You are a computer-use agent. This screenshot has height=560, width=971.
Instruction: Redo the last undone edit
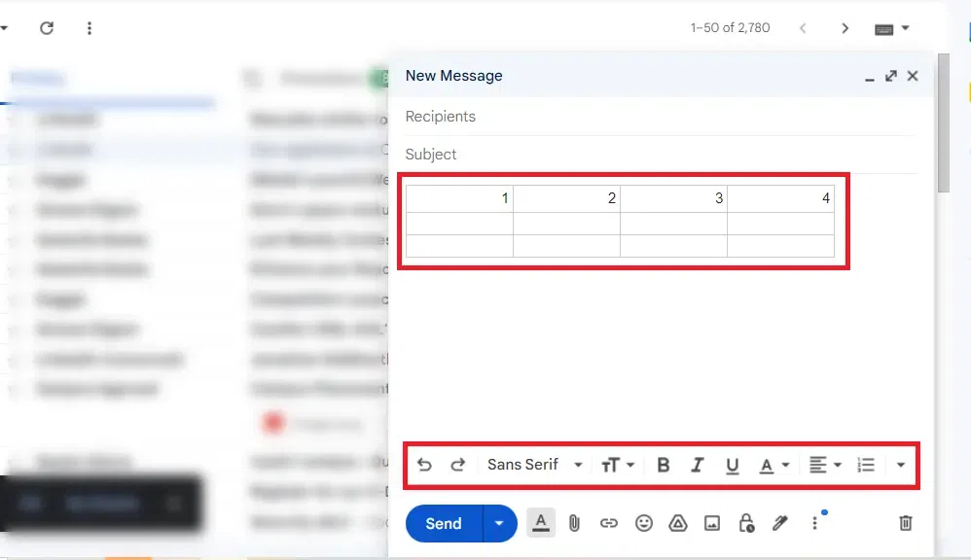click(x=457, y=465)
